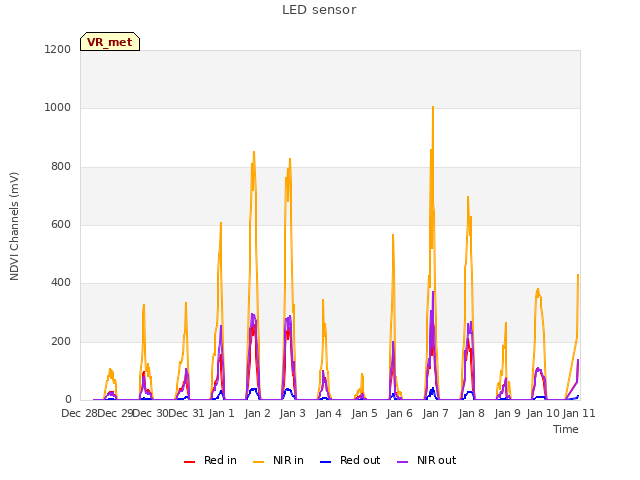Click the Dec 31 x-axis label
This screenshot has width=640, height=480.
186,413
